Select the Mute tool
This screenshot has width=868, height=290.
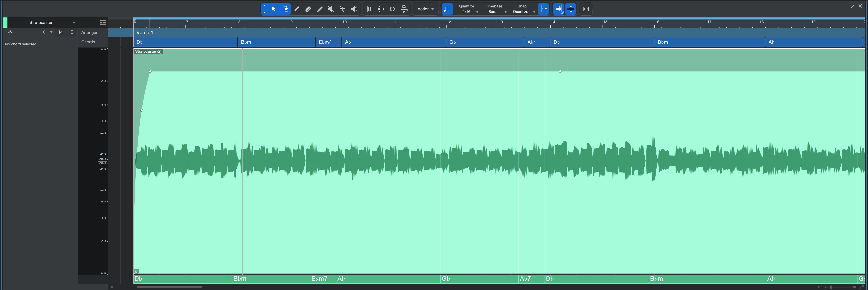coord(331,9)
